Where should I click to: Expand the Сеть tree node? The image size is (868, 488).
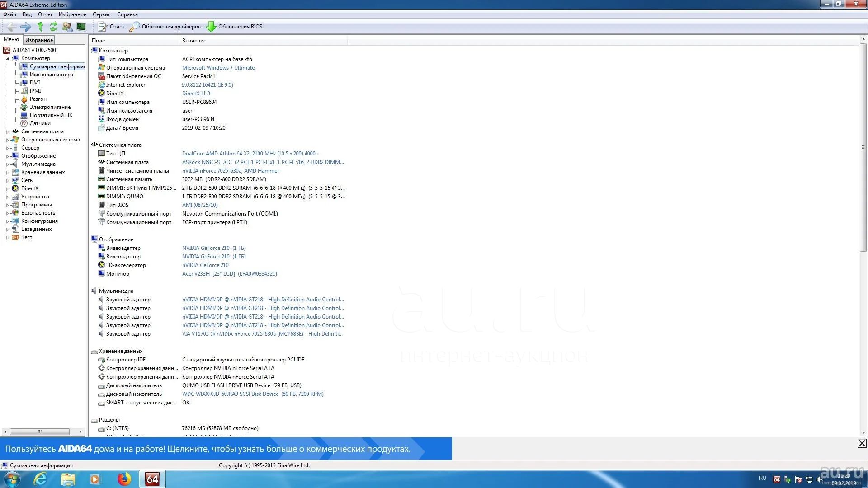pos(7,181)
